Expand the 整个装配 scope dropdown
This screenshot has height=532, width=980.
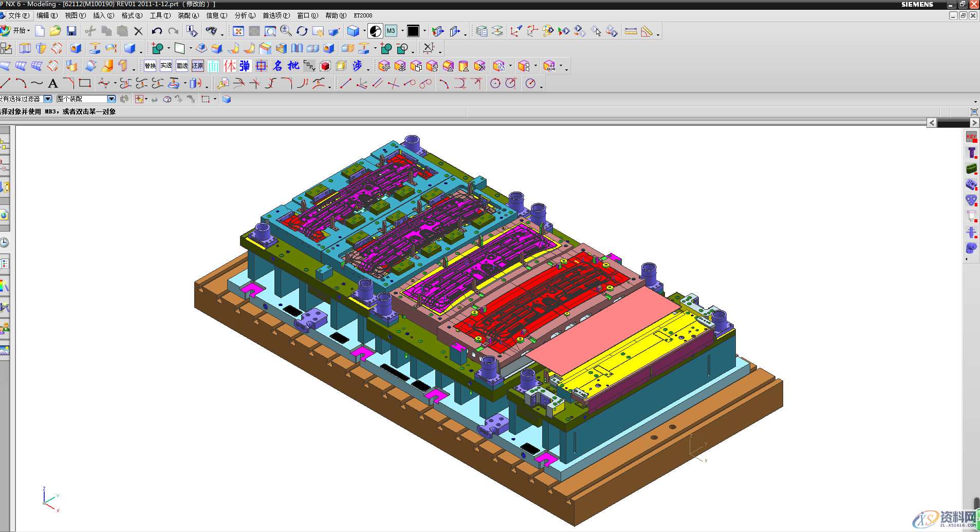tap(111, 99)
